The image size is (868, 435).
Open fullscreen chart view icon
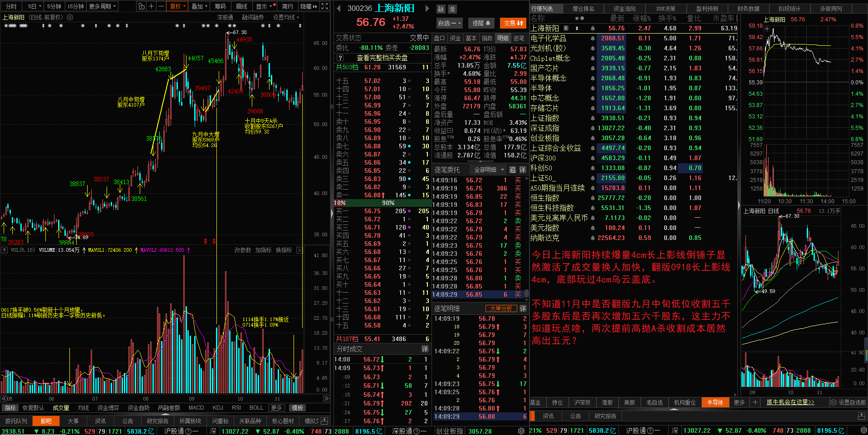(x=325, y=6)
